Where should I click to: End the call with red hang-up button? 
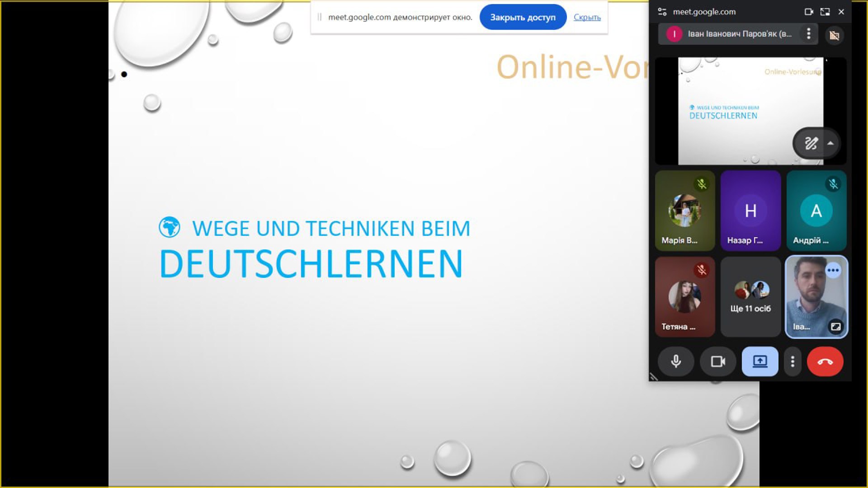tap(825, 361)
